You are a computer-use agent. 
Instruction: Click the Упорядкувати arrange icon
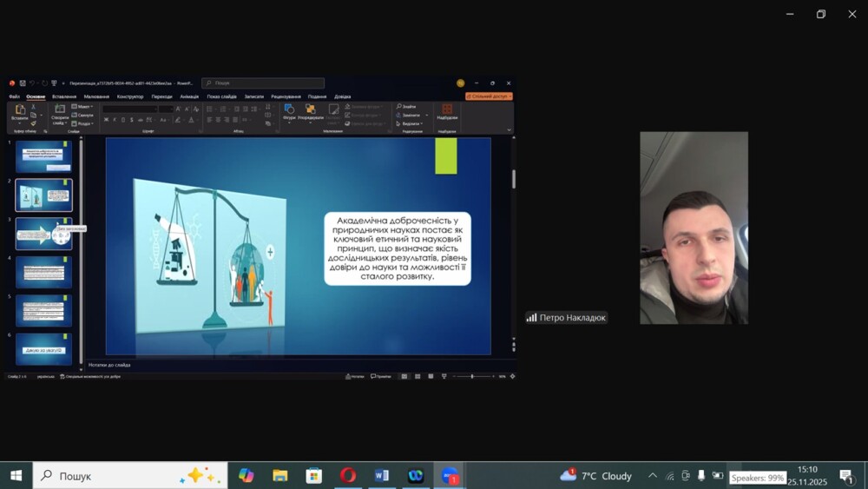[311, 111]
